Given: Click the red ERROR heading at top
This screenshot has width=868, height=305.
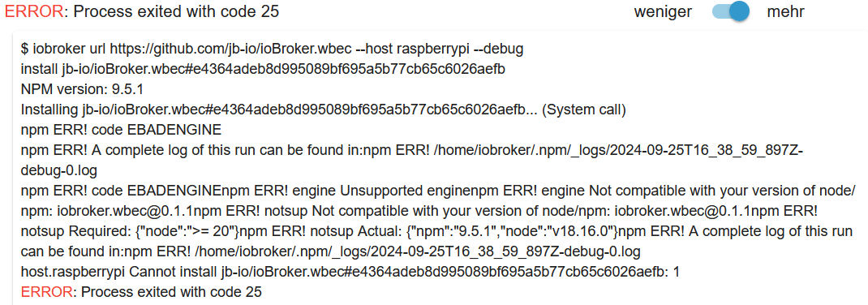Looking at the screenshot, I should pos(34,11).
